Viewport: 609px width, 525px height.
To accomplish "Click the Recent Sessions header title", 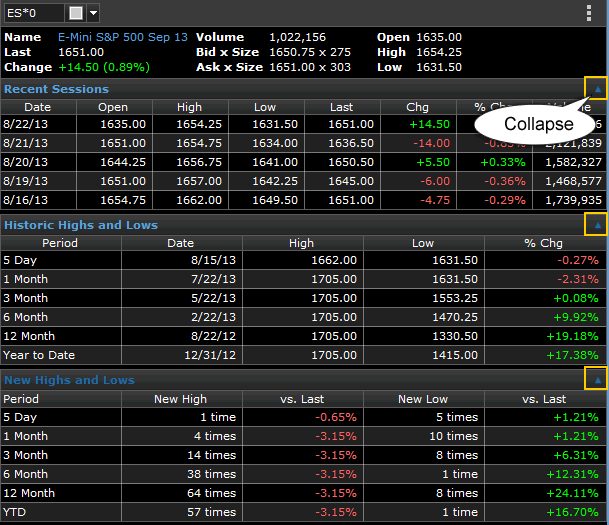I will click(56, 89).
